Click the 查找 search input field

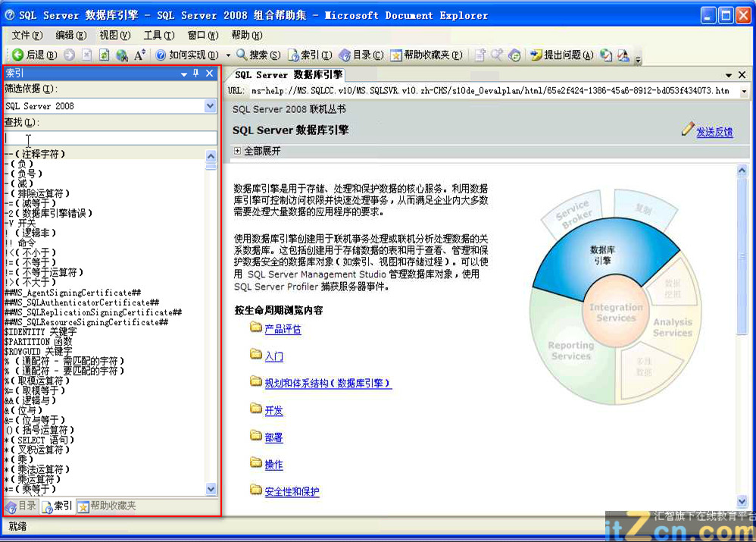click(111, 138)
